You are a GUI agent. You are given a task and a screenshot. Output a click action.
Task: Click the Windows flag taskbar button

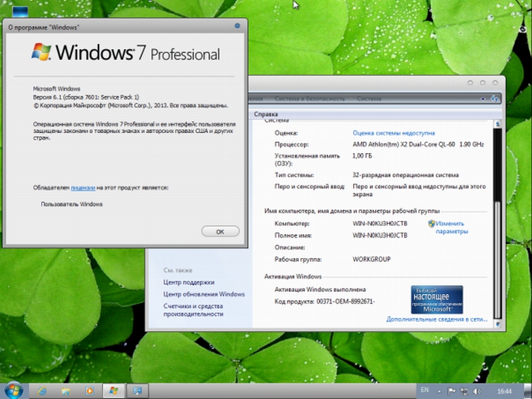(x=114, y=390)
